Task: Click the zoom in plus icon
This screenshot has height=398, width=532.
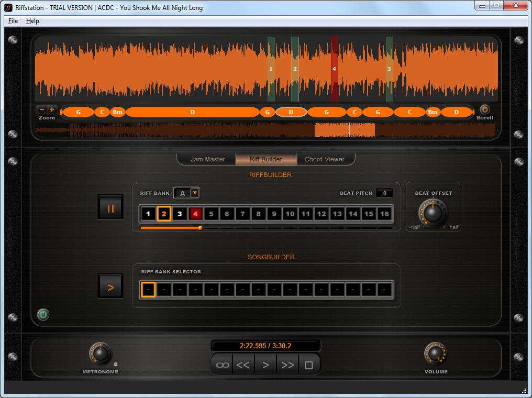Action: [x=51, y=109]
